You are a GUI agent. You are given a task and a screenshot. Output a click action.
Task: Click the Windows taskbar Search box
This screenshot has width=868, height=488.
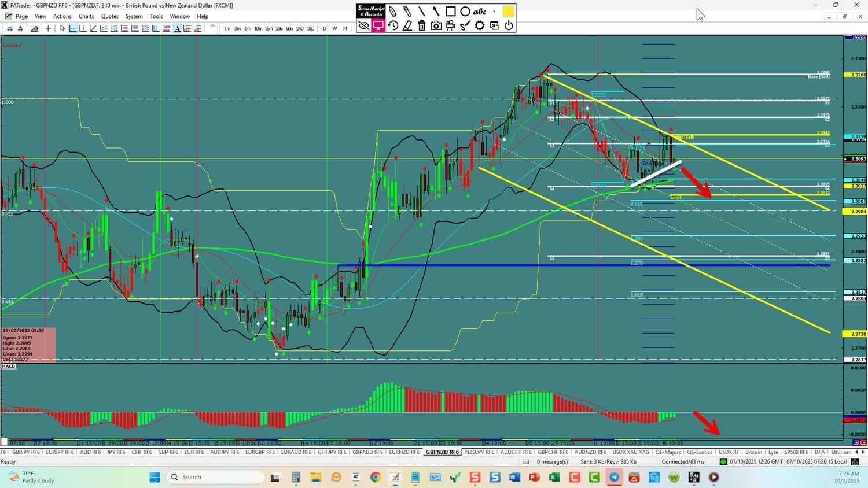215,477
